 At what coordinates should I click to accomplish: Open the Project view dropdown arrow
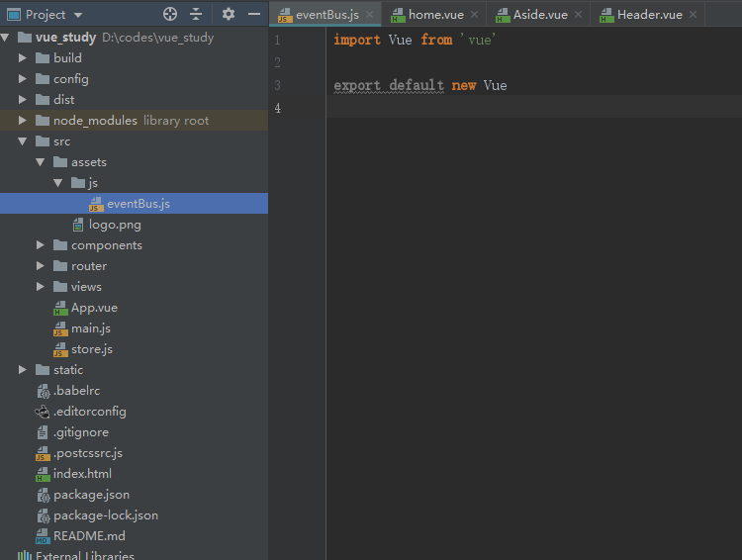pyautogui.click(x=78, y=15)
